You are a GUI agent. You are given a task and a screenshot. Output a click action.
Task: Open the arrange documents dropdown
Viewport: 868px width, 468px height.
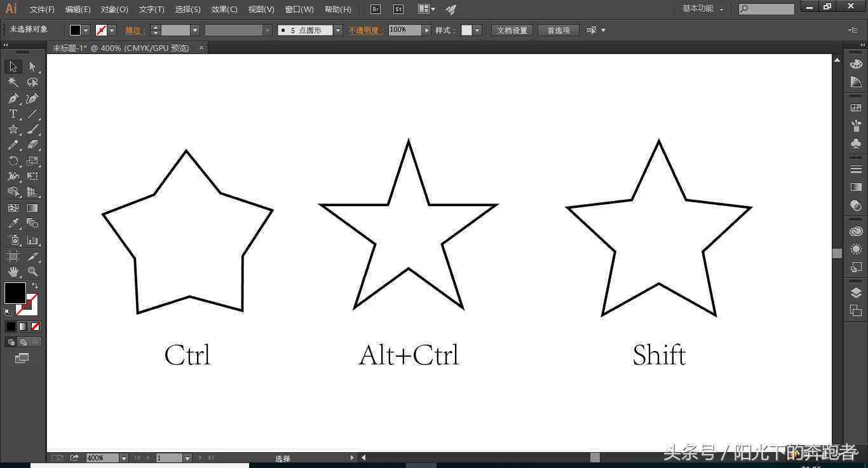coord(426,9)
